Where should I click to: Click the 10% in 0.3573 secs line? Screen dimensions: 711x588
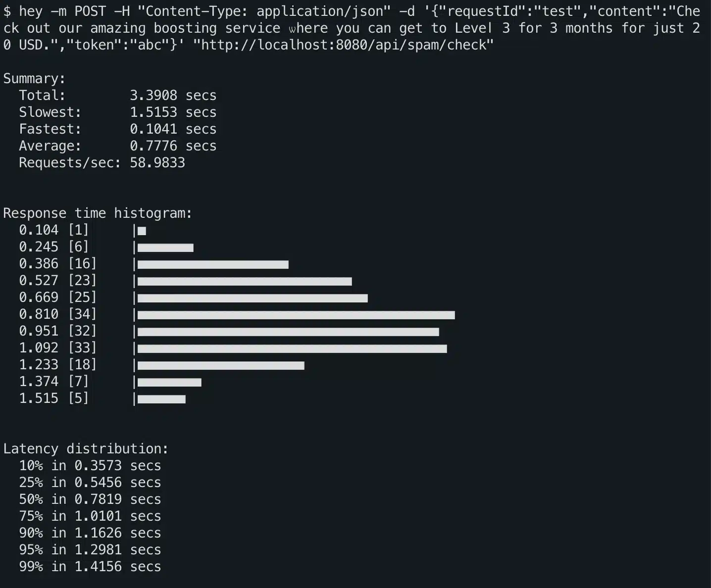pos(90,466)
